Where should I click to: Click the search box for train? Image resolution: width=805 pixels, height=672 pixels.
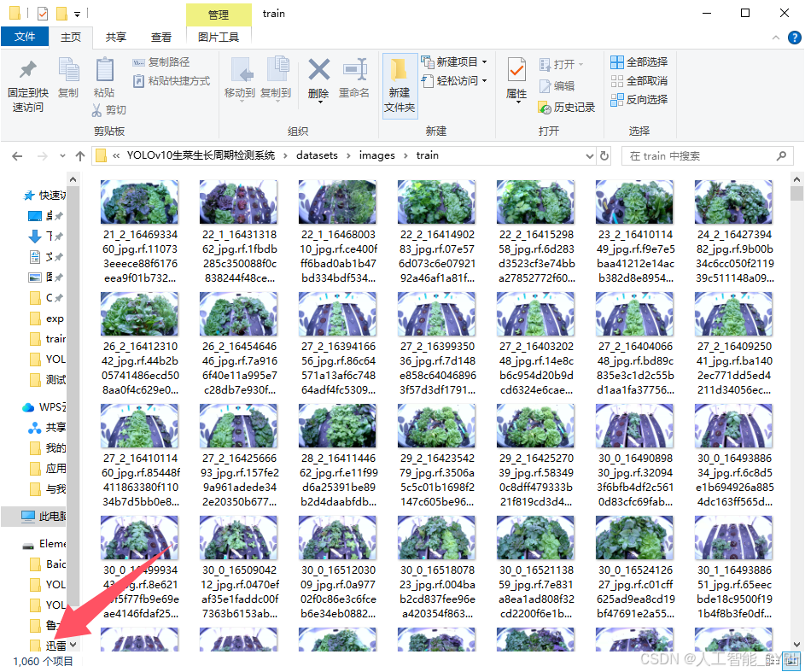[x=707, y=155]
